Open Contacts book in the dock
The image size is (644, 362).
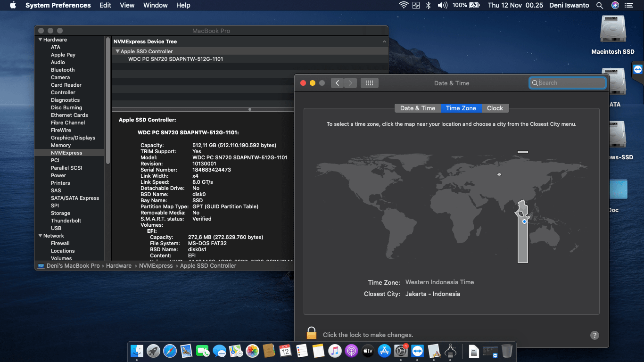tap(269, 351)
